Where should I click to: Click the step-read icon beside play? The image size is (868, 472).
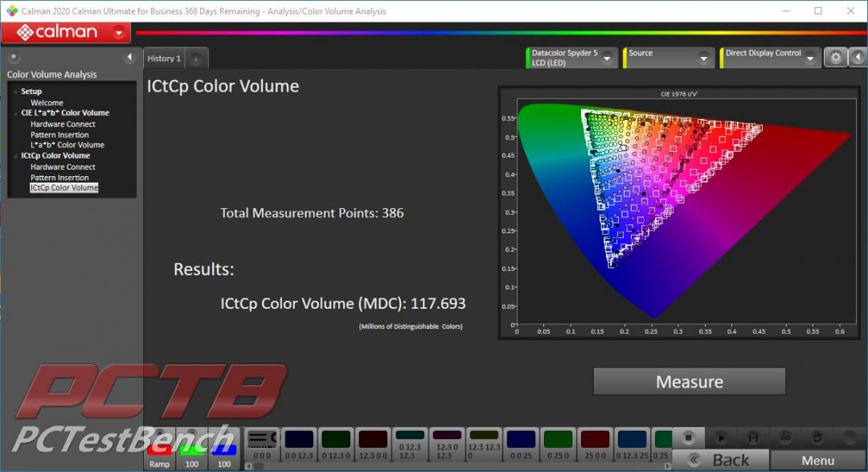click(x=753, y=437)
